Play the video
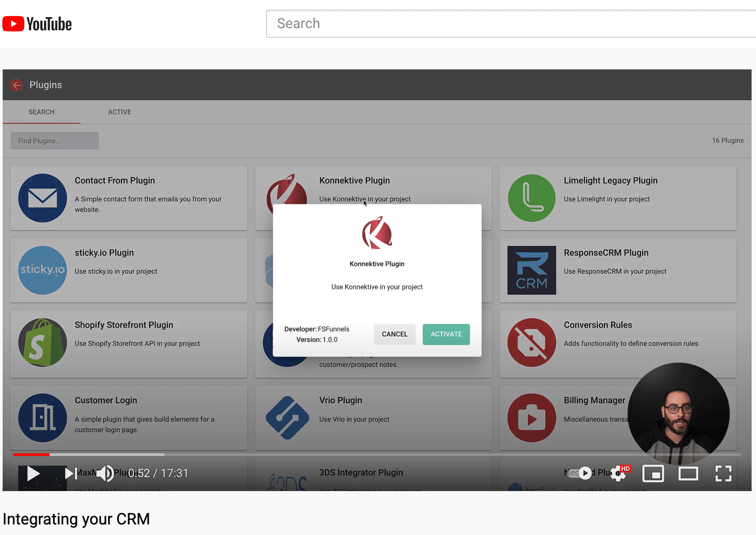The image size is (756, 535). click(33, 474)
